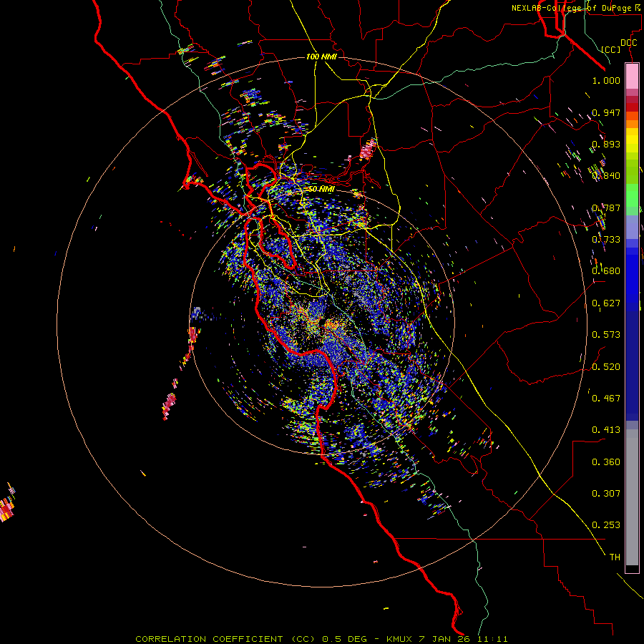644x644 pixels.
Task: Select the 0.413 scale value
Action: (x=606, y=430)
